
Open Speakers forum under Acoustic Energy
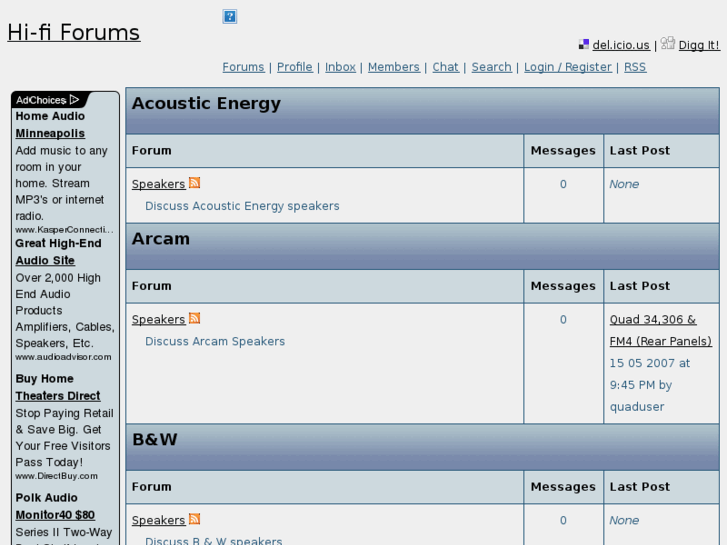tap(159, 184)
